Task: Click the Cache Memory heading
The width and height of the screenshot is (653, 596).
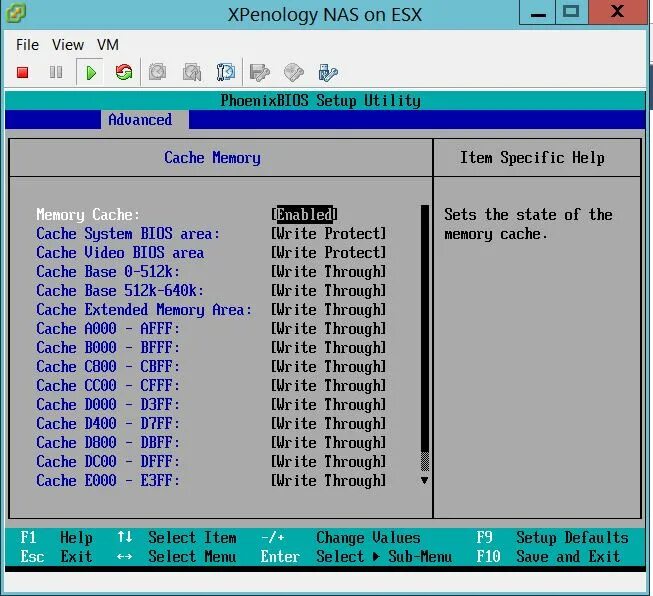Action: (212, 158)
